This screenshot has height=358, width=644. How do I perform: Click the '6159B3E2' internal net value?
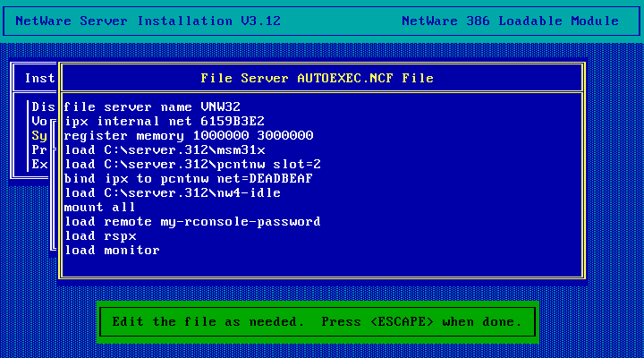pyautogui.click(x=233, y=121)
